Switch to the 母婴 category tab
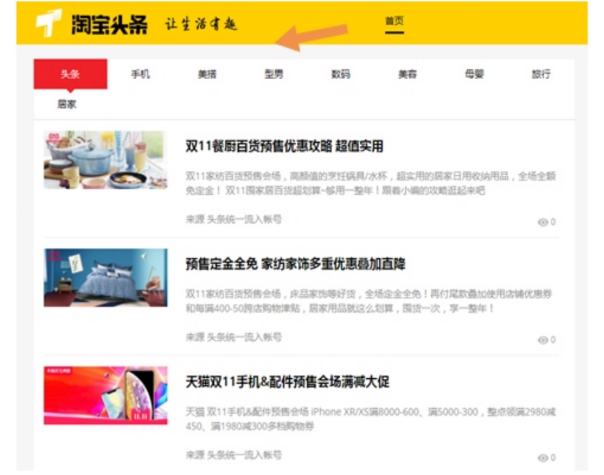The height and width of the screenshot is (475, 604). click(x=474, y=74)
